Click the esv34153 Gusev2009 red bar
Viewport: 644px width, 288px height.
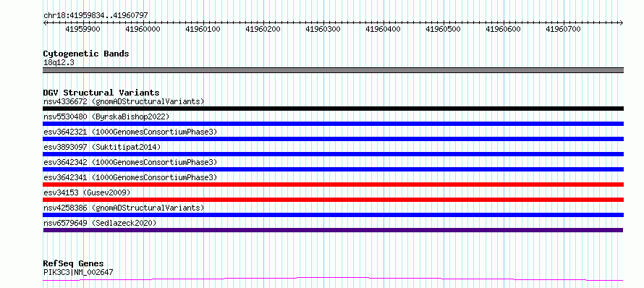[x=333, y=200]
